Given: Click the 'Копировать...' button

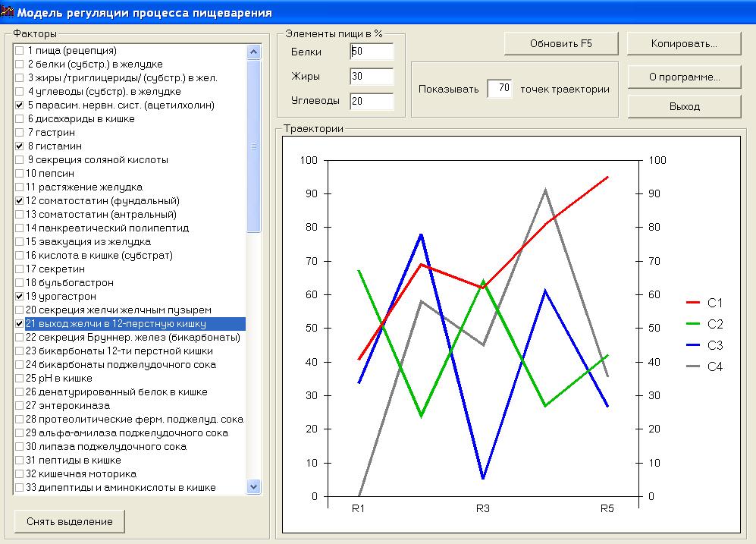Looking at the screenshot, I should coord(684,43).
